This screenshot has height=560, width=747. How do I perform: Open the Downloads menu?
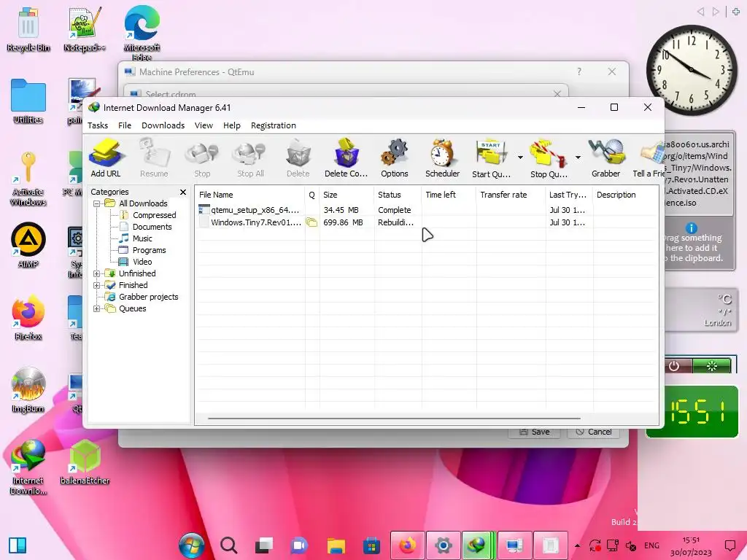[163, 125]
